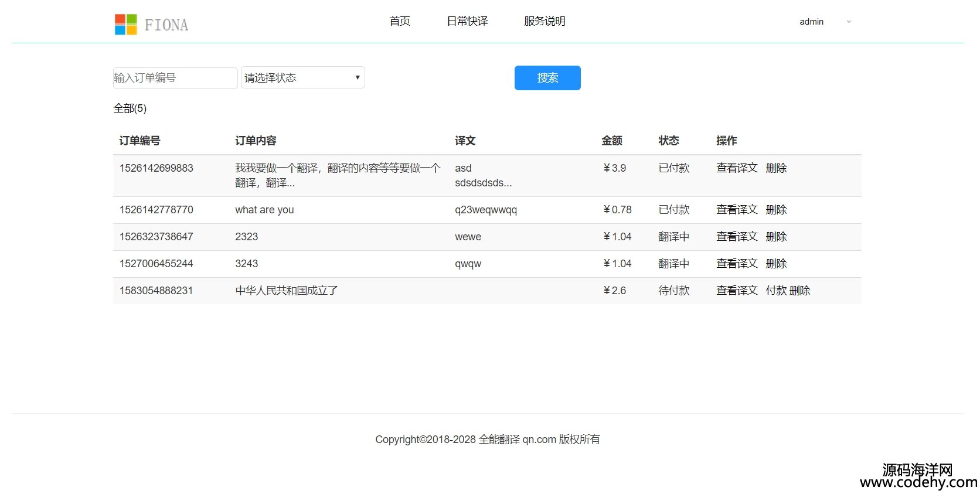Delete order 1526142699883
This screenshot has width=980, height=494.
click(x=776, y=168)
